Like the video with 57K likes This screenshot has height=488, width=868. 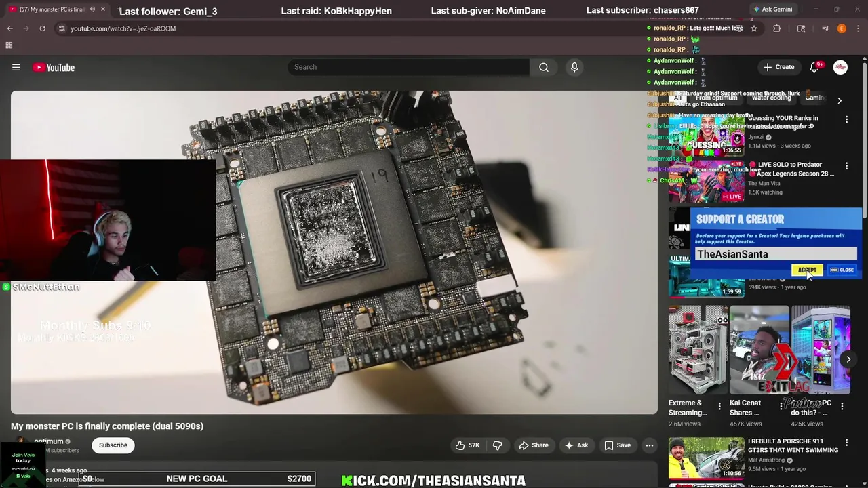pyautogui.click(x=468, y=445)
